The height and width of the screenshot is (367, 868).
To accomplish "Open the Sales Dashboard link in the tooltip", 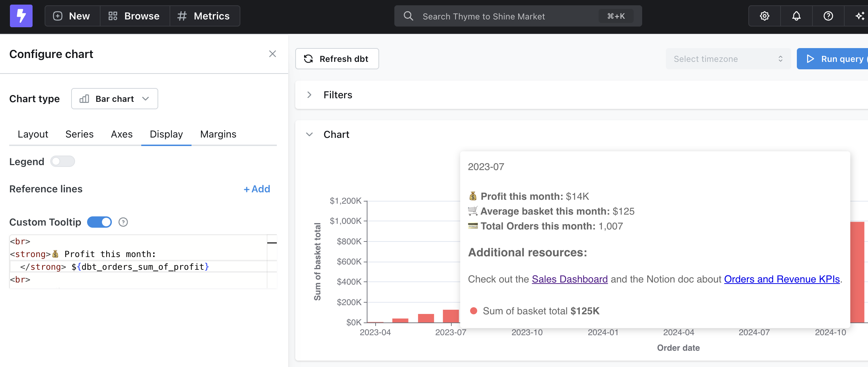I will click(570, 279).
